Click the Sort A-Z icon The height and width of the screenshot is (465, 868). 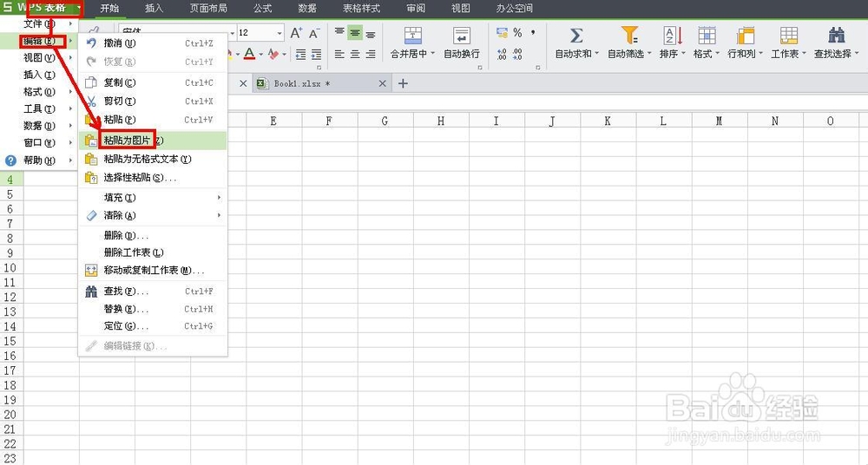click(673, 36)
